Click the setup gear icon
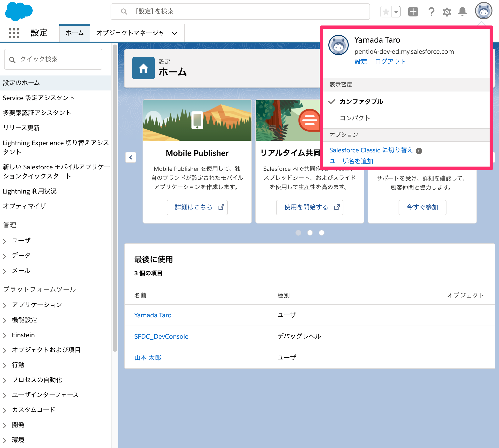Viewport: 499px width, 448px height. tap(447, 12)
